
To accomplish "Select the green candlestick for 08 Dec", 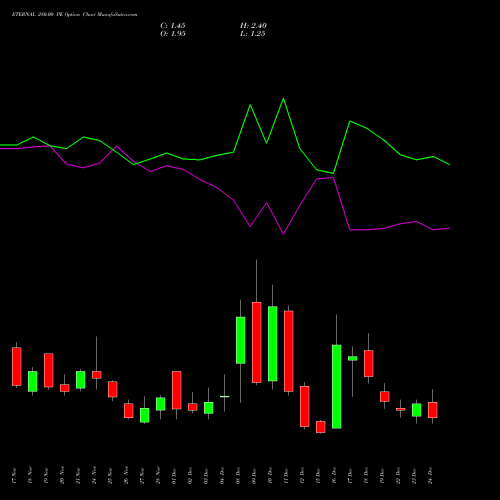I will click(x=241, y=340).
